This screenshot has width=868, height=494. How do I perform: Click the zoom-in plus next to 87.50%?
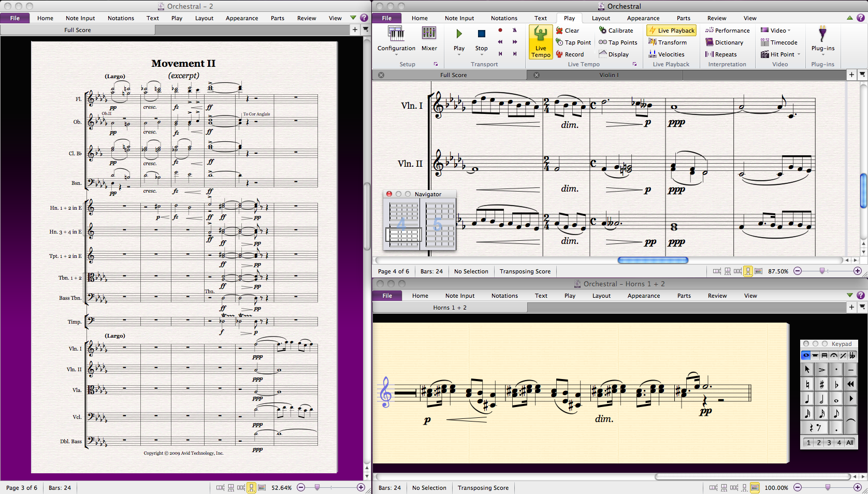pyautogui.click(x=857, y=271)
